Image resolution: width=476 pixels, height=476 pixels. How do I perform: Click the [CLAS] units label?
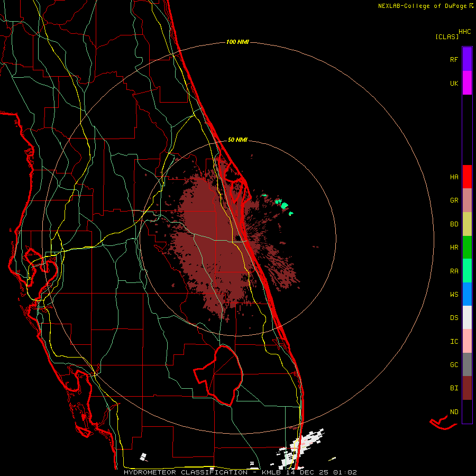[447, 36]
